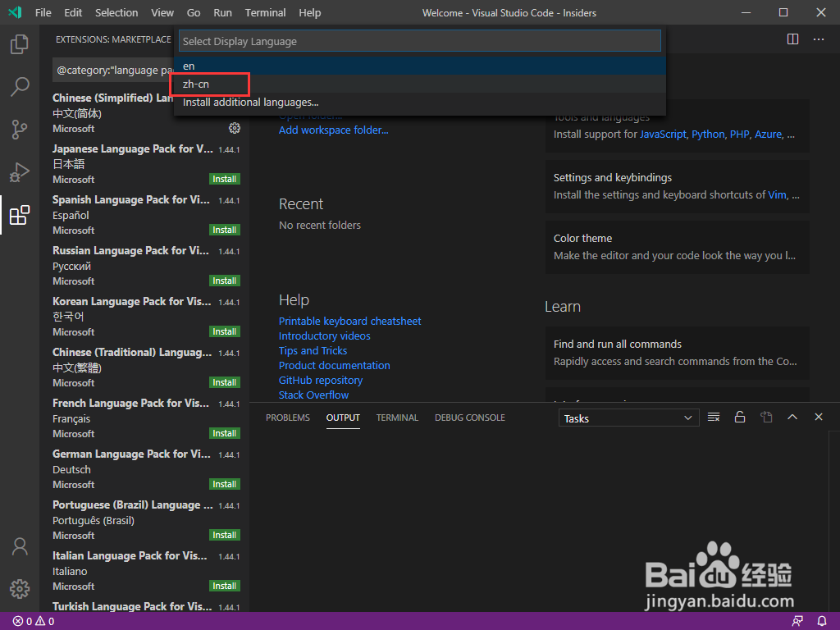Clear the output panel icon
The height and width of the screenshot is (630, 840).
pos(714,417)
